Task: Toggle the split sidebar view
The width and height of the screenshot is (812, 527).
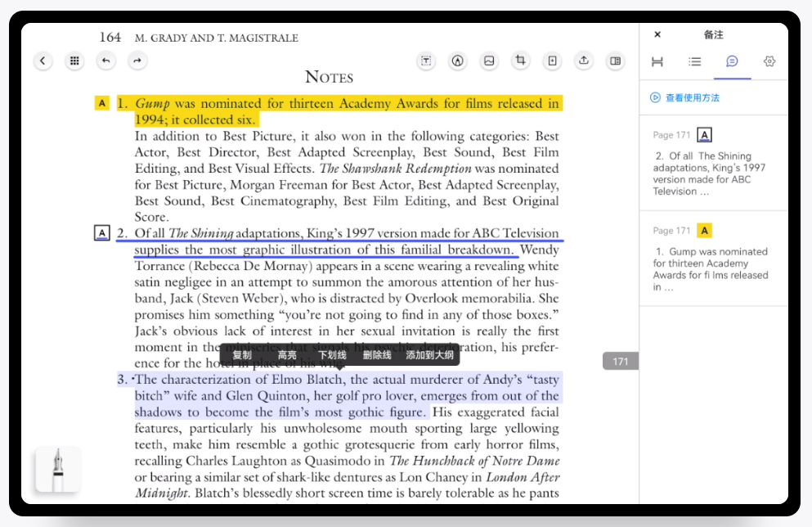Action: pos(615,61)
